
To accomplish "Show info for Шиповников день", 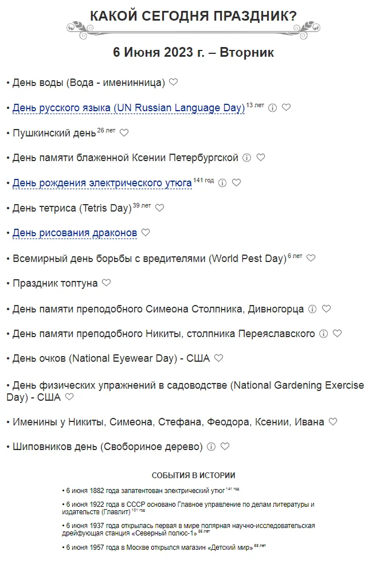I will pyautogui.click(x=211, y=447).
